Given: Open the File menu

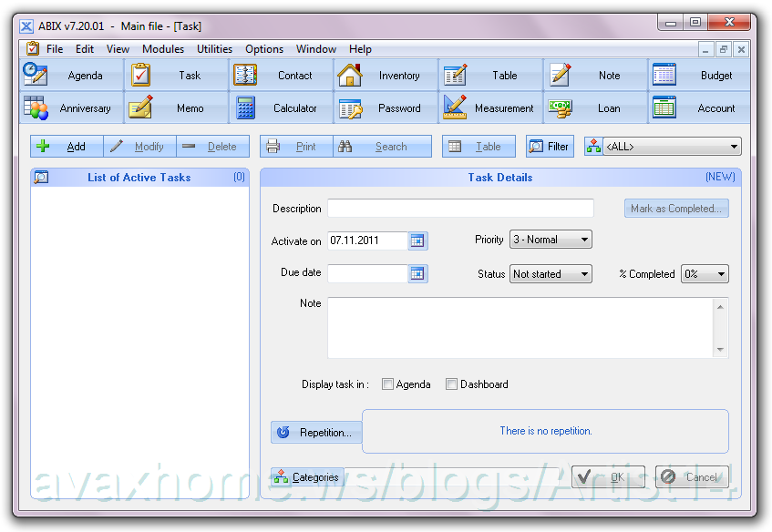Looking at the screenshot, I should 55,49.
